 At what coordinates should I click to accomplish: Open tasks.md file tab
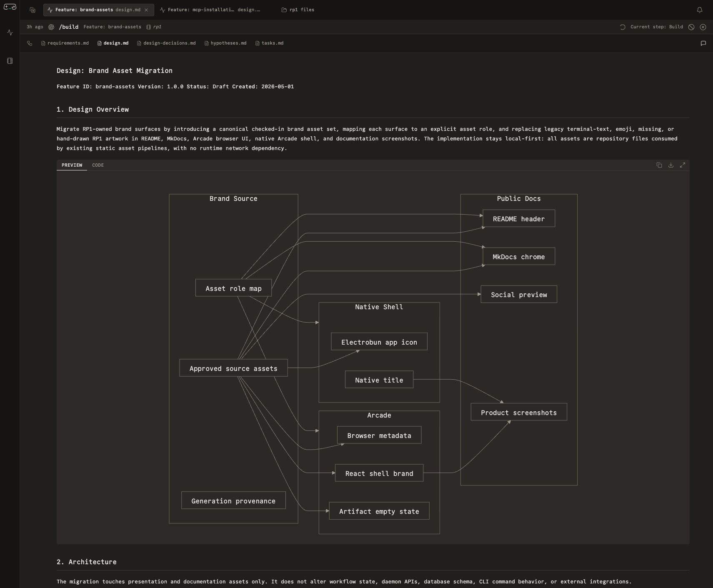[270, 43]
